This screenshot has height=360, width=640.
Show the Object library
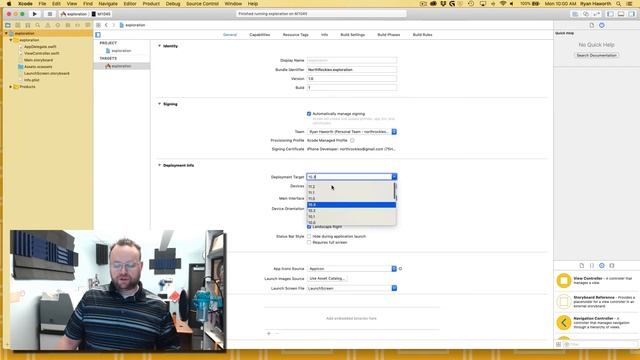pos(602,266)
